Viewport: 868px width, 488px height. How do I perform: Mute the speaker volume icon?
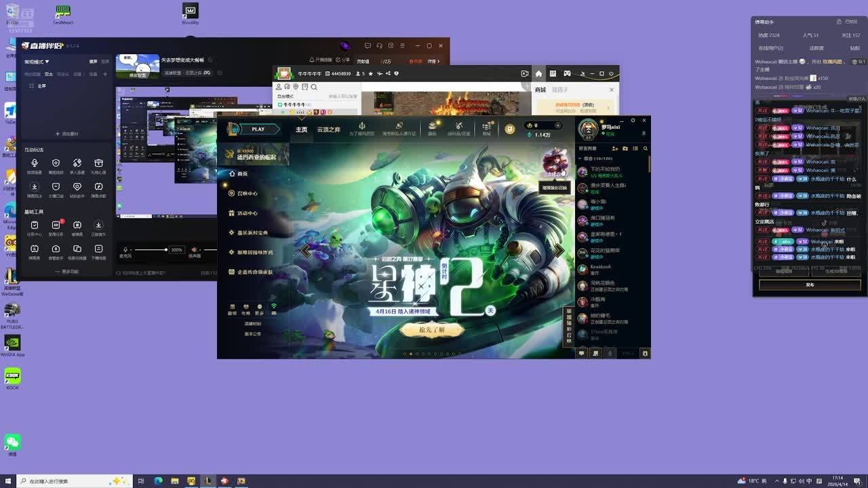click(194, 249)
